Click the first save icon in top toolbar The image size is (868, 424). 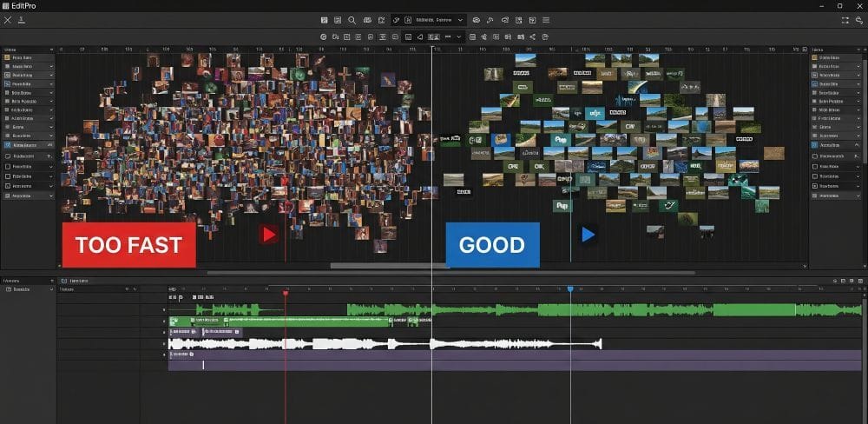tap(324, 19)
